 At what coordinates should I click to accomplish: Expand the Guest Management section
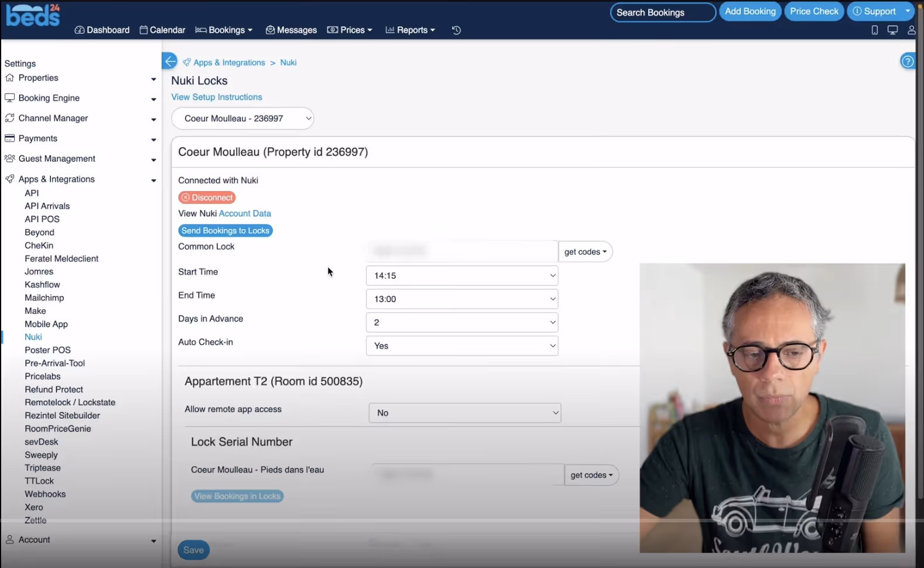[80, 159]
